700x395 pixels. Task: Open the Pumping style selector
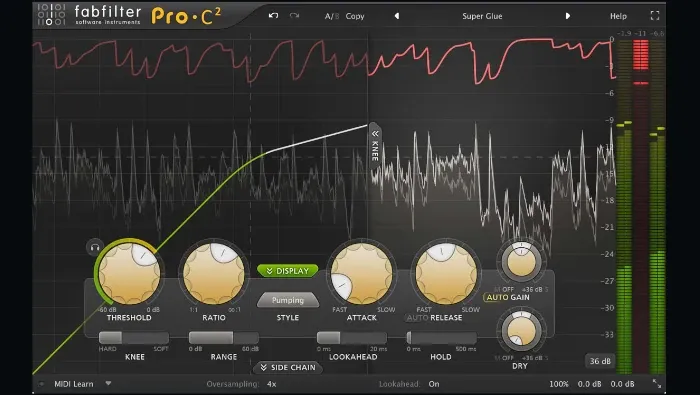point(288,300)
